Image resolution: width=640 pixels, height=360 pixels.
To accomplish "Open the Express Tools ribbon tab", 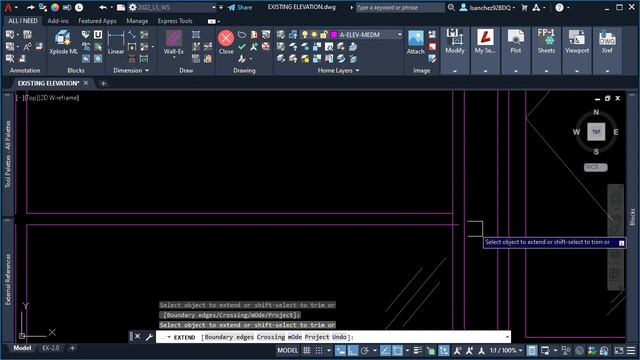I will (x=175, y=21).
